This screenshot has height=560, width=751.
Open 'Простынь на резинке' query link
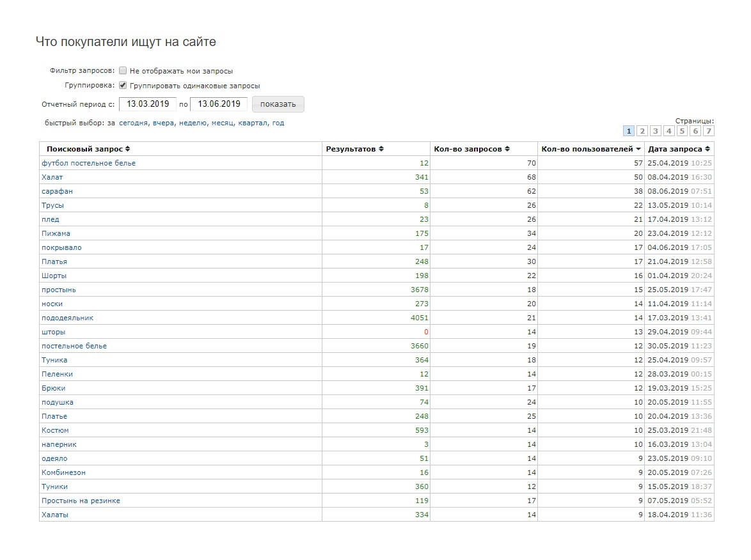click(81, 501)
